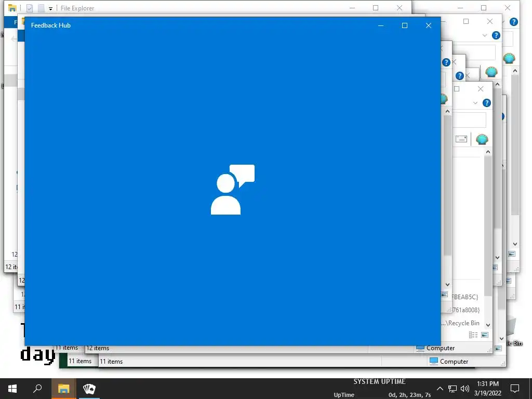
Task: Open volume control tray icon
Action: coord(465,389)
